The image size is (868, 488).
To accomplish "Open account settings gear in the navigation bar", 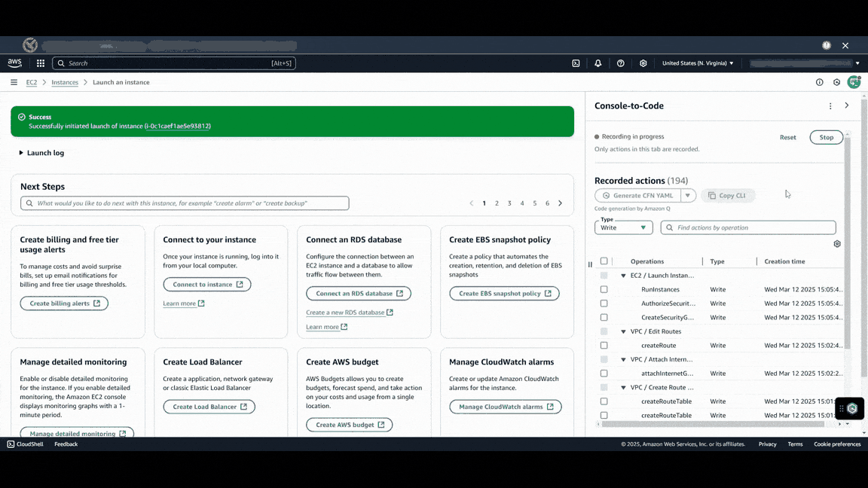I will tap(643, 63).
